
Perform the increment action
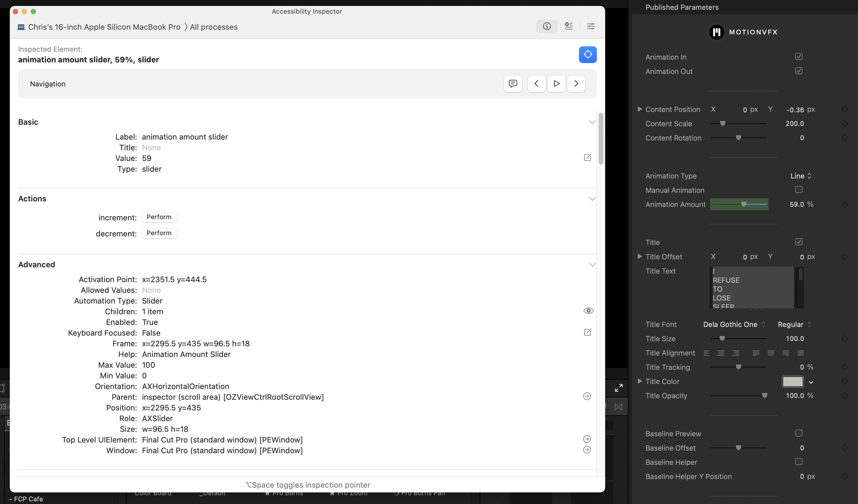coord(159,217)
